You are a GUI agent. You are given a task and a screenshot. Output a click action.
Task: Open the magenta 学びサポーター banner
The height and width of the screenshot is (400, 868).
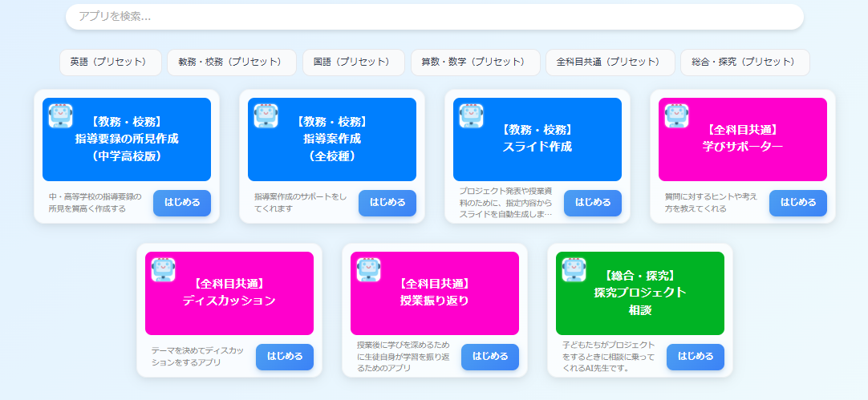click(743, 139)
